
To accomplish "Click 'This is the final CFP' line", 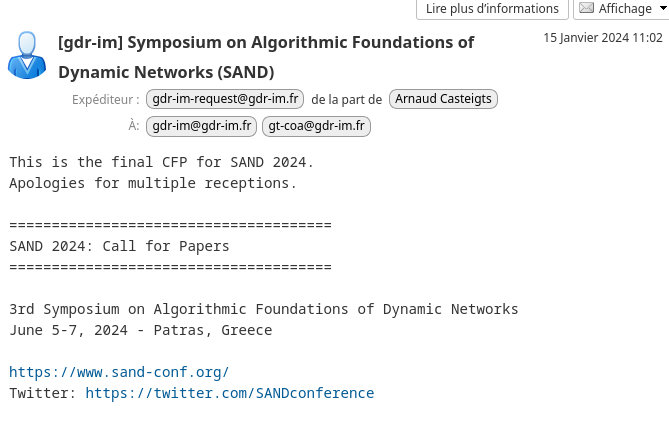I will (162, 163).
